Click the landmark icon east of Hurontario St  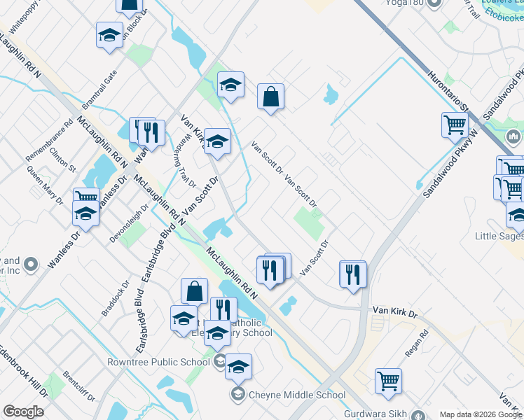pos(513,137)
